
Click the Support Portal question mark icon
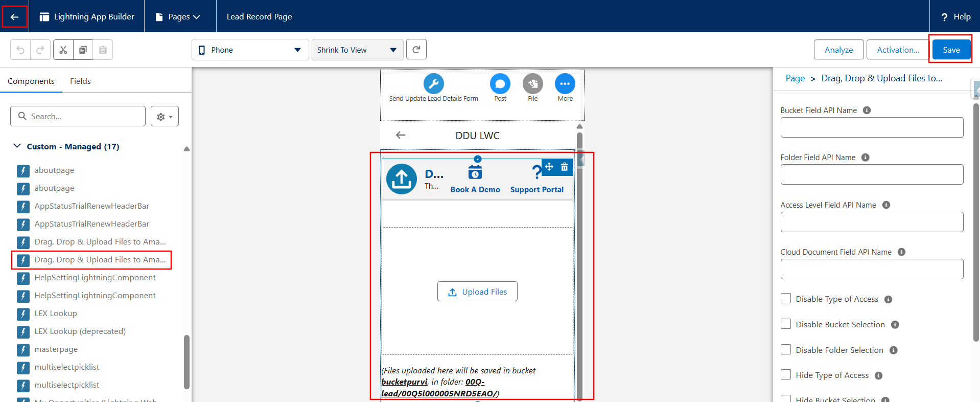click(x=536, y=172)
